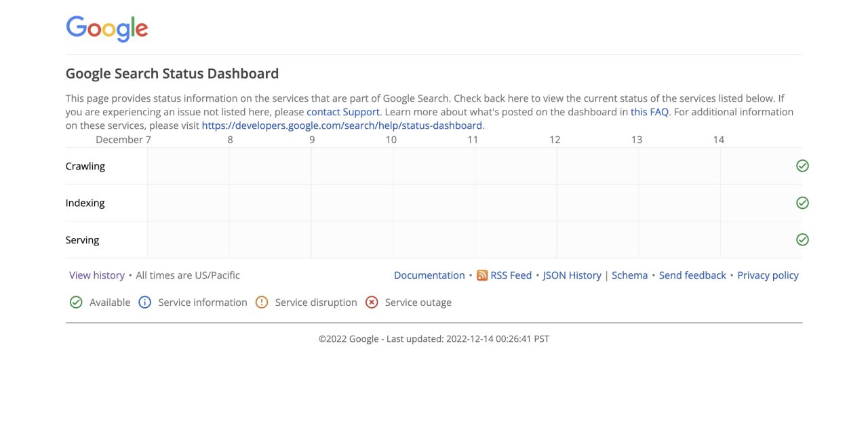Click the Crawling row status checkmark
Viewport: 868px width, 434px height.
pos(802,165)
